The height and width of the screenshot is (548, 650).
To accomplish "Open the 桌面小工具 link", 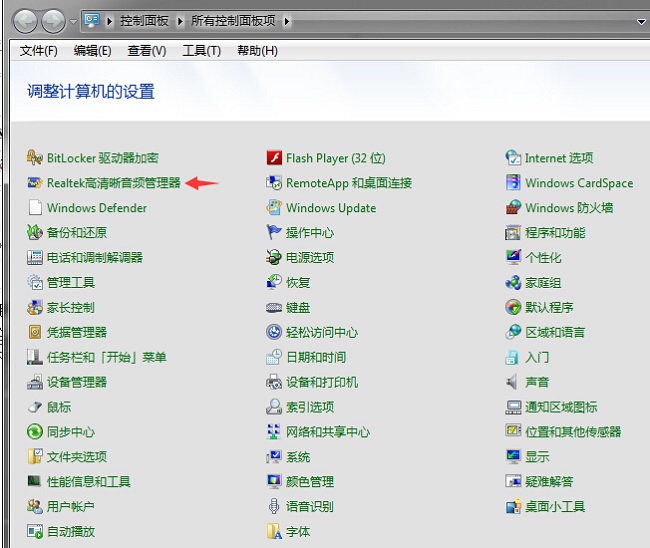I will (x=555, y=506).
